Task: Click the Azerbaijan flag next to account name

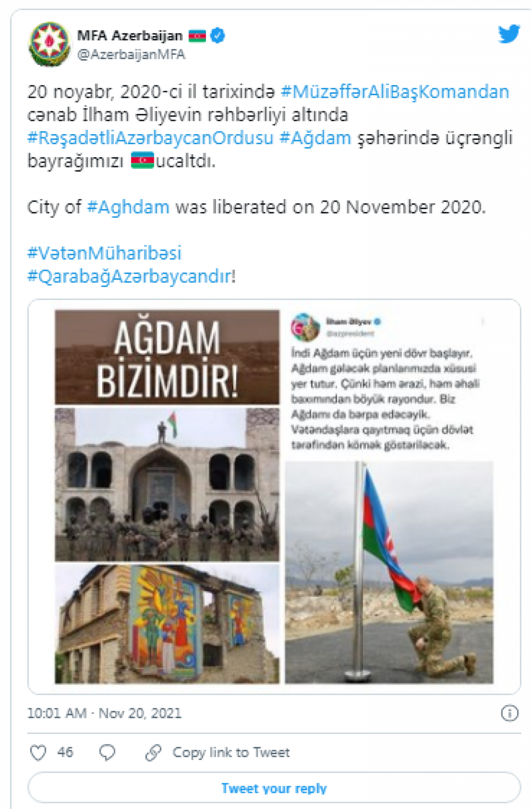Action: coord(197,36)
